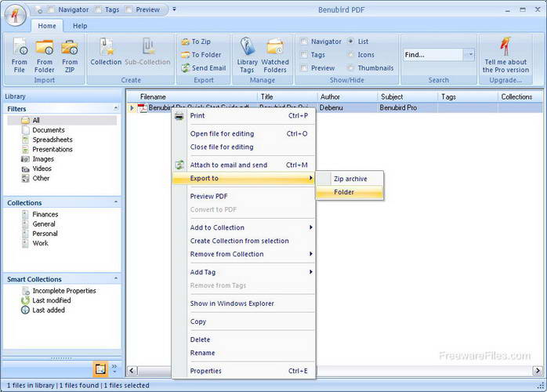Viewport: 547px width, 392px height.
Task: Open quick access toolbar customize dropdown
Action: [x=174, y=9]
